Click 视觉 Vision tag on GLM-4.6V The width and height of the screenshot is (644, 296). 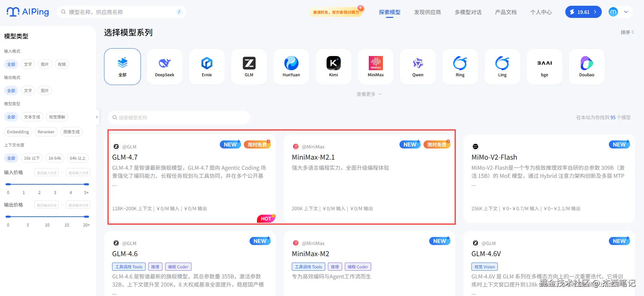click(485, 267)
